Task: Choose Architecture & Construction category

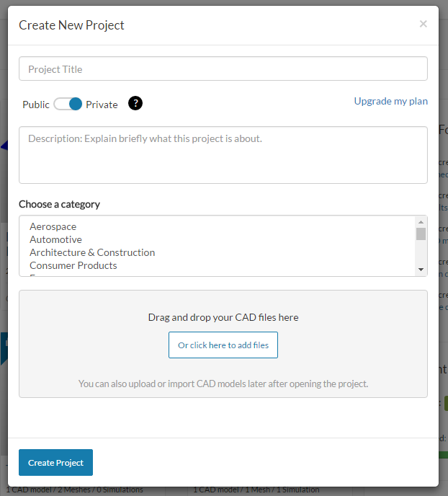Action: coord(92,252)
